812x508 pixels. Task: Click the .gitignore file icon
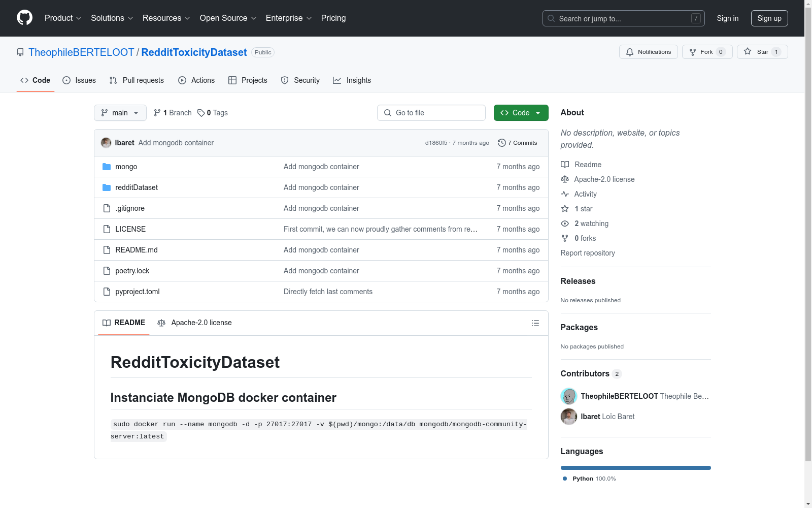point(107,208)
